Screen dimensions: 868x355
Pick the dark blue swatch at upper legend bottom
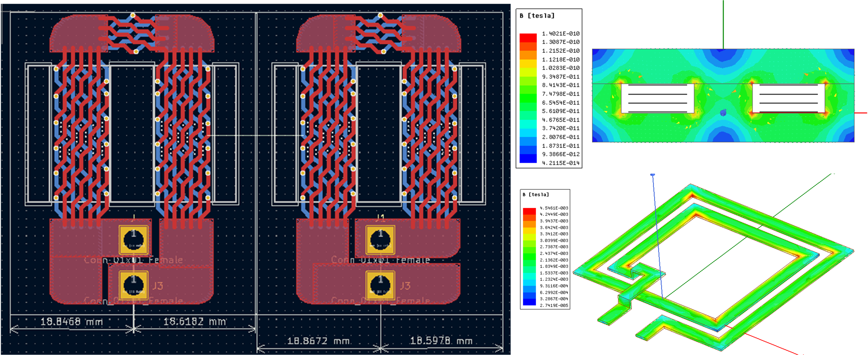tap(528, 159)
